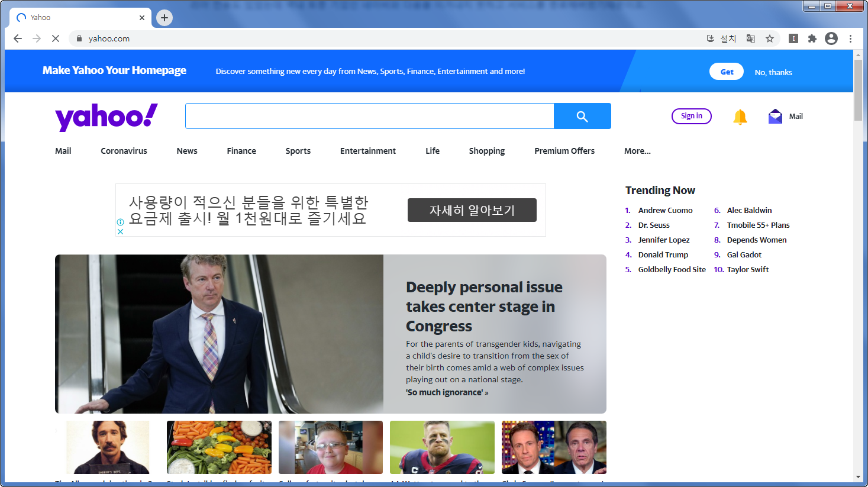Select trending topic Jennifer Lopez

point(664,240)
